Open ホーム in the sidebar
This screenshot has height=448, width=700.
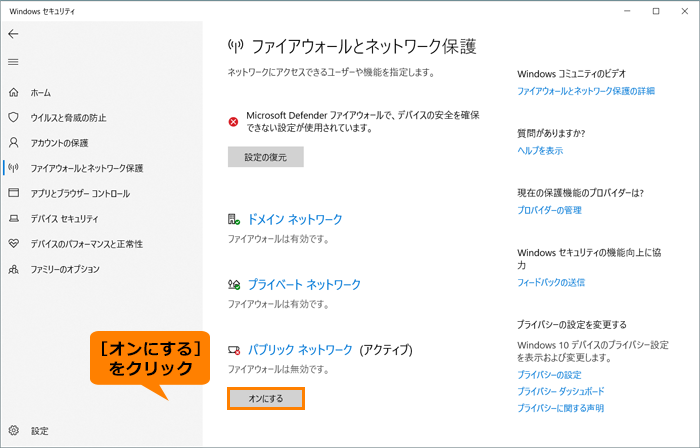coord(41,93)
